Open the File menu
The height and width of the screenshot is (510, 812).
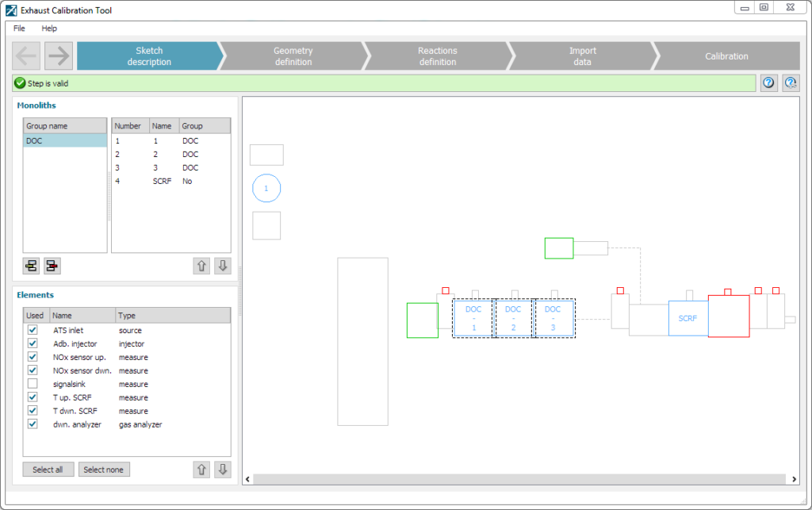(19, 29)
